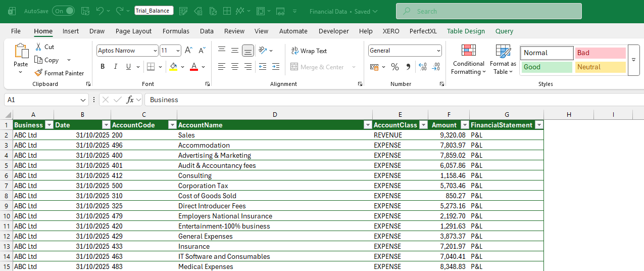
Task: Click the formula bar showing Business
Action: (394, 100)
